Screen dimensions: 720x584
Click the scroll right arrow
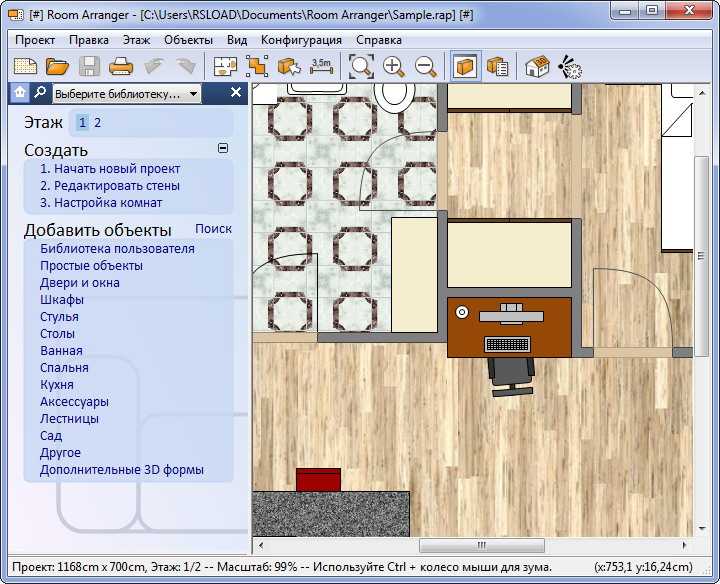(x=684, y=545)
